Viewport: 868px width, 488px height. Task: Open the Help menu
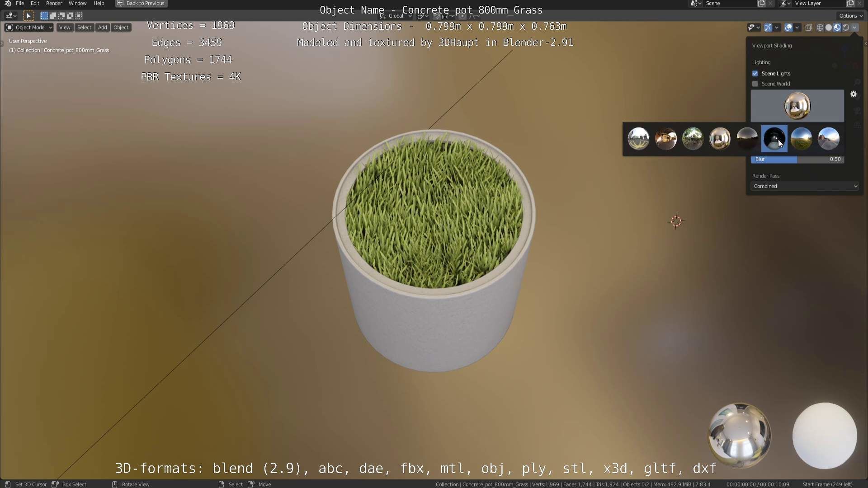point(99,3)
